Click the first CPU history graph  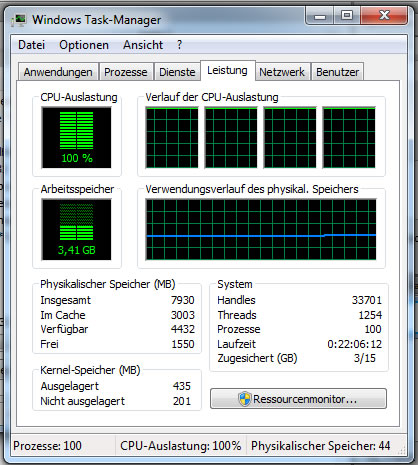(x=172, y=137)
